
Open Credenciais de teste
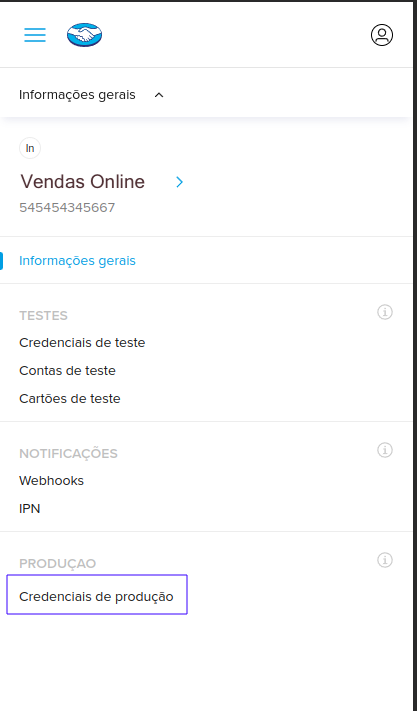click(82, 342)
